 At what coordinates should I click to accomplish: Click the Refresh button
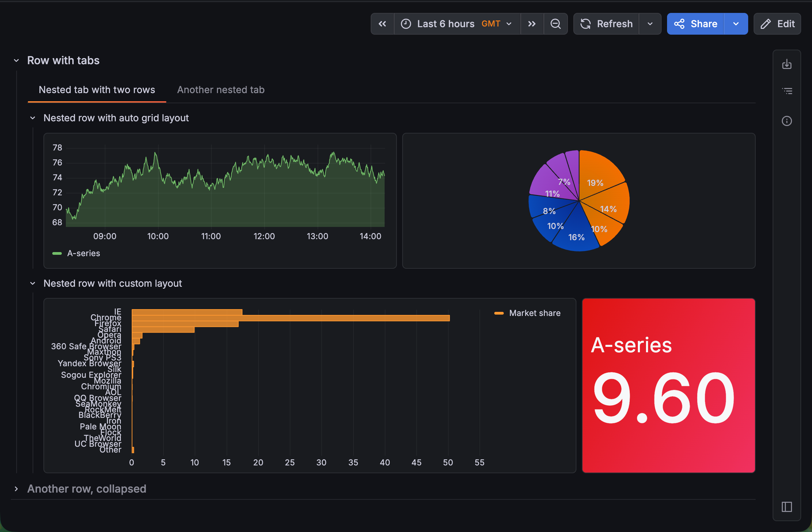(x=607, y=24)
